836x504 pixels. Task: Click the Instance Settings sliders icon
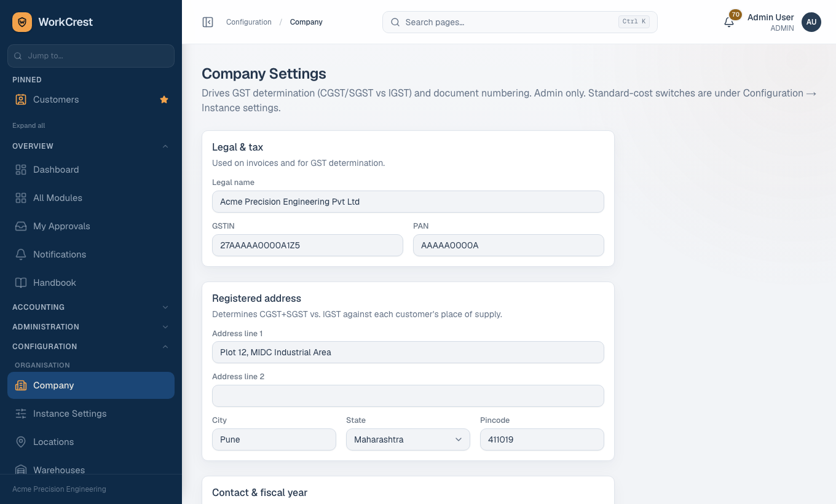tap(21, 414)
